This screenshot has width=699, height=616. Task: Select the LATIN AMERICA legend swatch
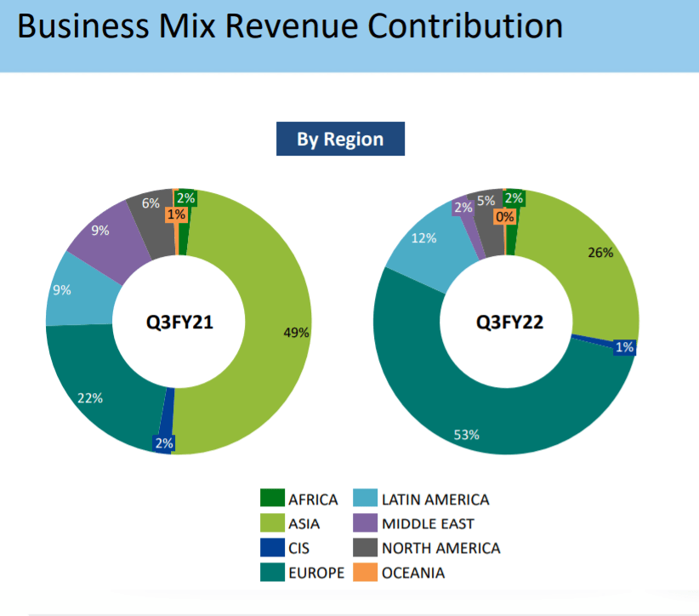click(x=365, y=499)
